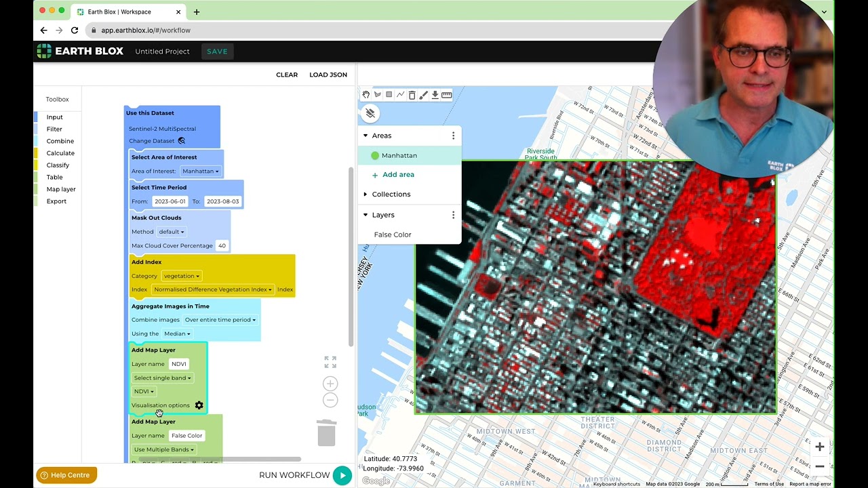This screenshot has width=868, height=488.
Task: Open the Combine toolbox category
Action: point(60,141)
